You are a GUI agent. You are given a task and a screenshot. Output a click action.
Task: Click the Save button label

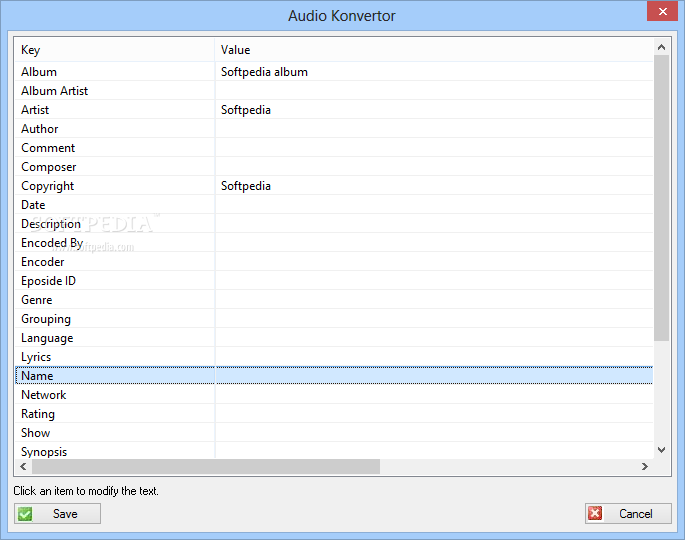click(65, 514)
